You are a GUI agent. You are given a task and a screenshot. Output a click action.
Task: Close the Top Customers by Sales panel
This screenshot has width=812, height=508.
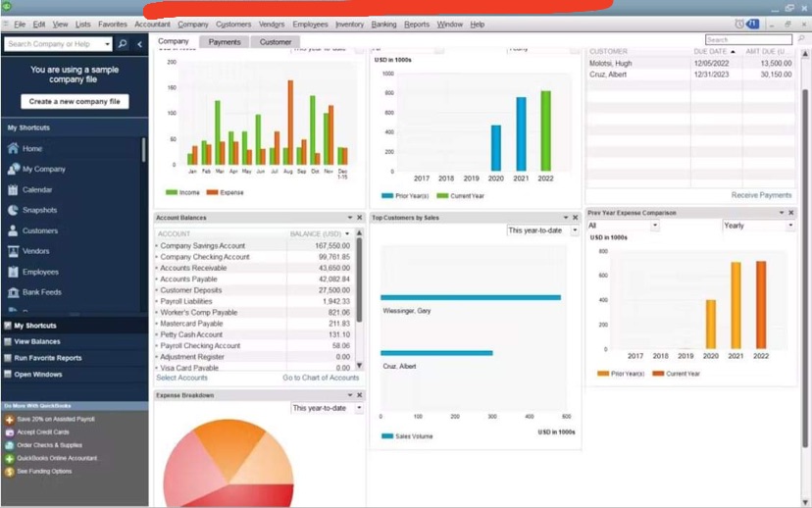pos(575,218)
